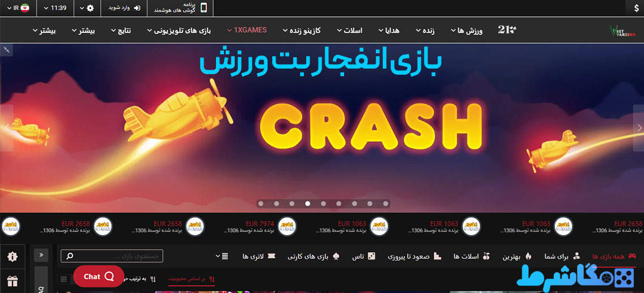
Task: Click the double chevron collapse button
Action: point(41,255)
